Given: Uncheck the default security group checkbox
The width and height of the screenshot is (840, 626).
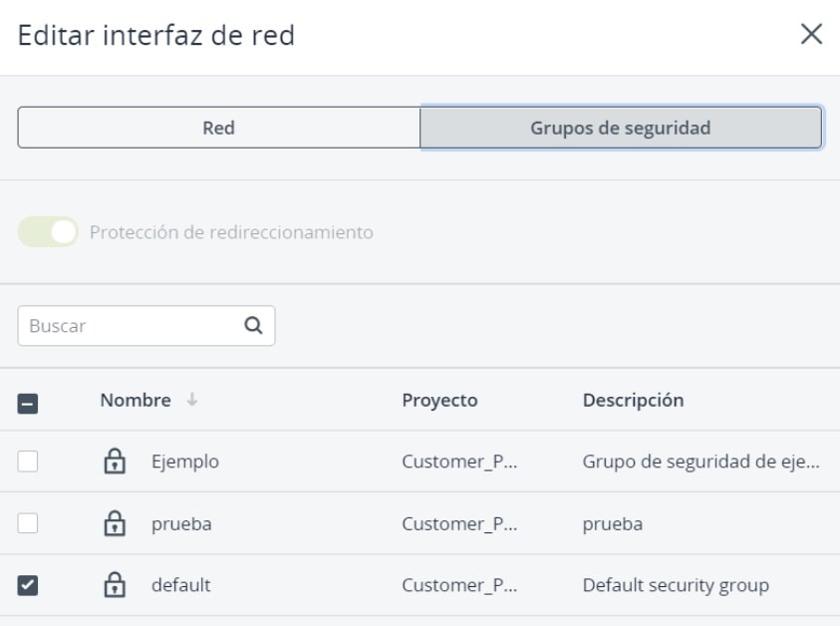Looking at the screenshot, I should 27,585.
